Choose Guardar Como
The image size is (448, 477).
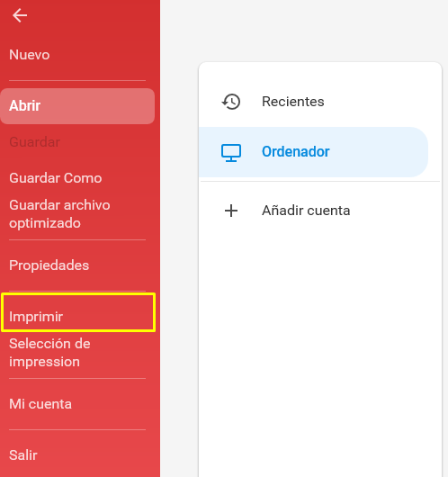(x=56, y=178)
